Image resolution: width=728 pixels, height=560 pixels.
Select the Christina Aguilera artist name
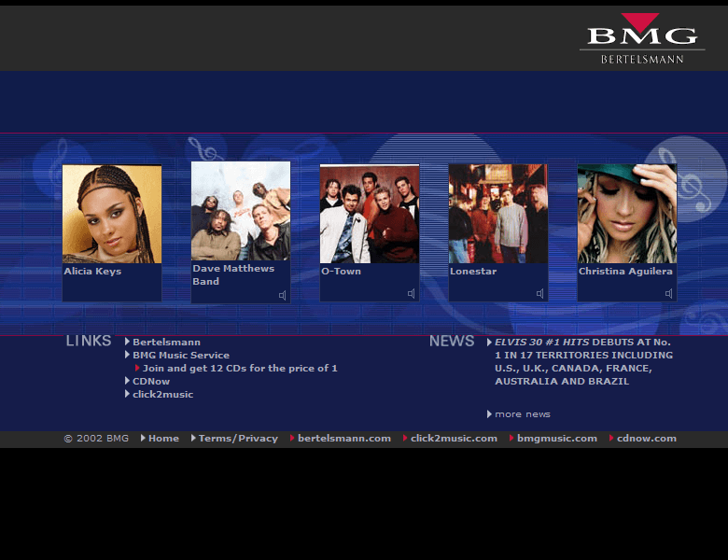(x=625, y=272)
